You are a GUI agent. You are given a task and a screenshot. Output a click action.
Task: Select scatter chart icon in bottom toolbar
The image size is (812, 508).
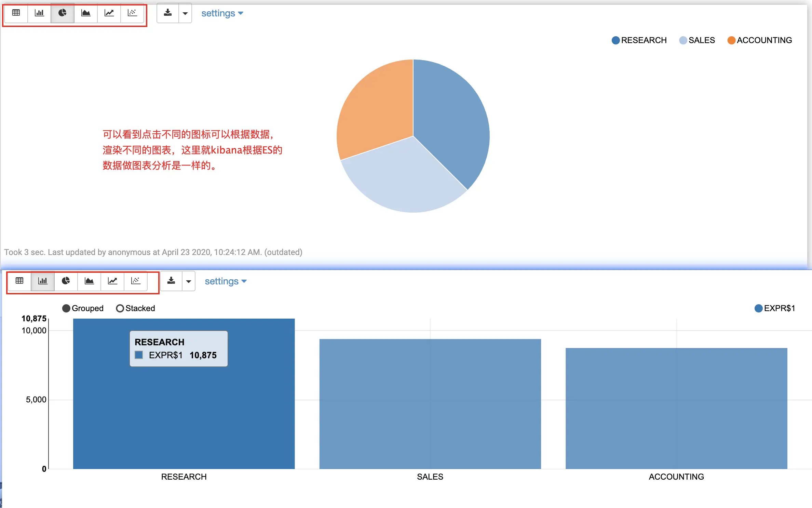[x=136, y=281]
